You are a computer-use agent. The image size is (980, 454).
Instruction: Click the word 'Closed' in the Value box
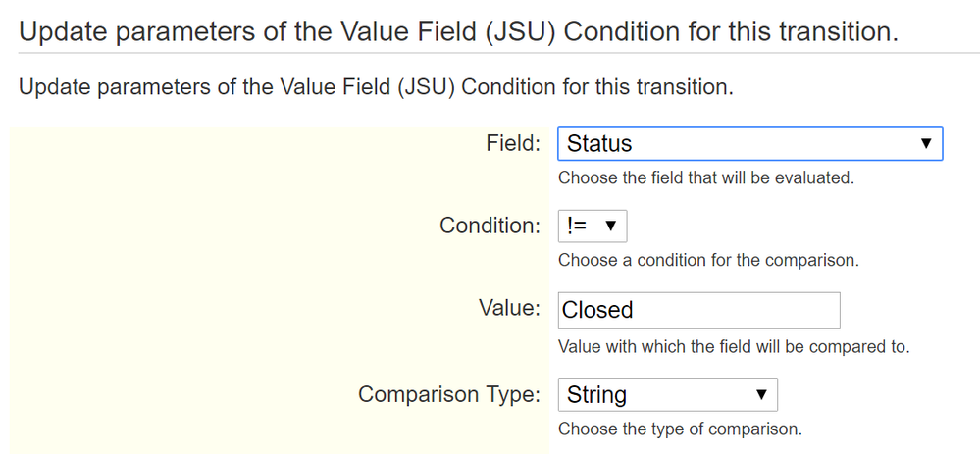597,310
